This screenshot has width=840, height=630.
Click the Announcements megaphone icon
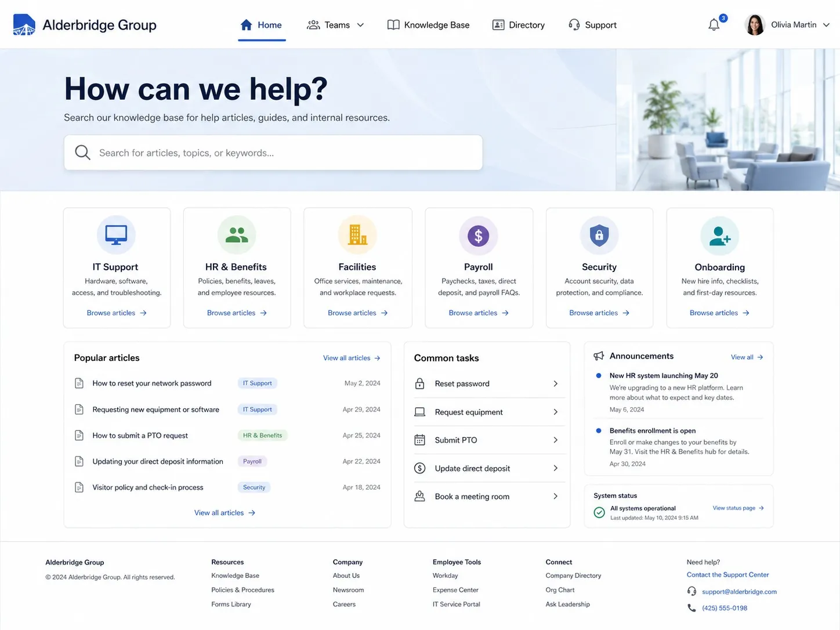[x=599, y=356]
